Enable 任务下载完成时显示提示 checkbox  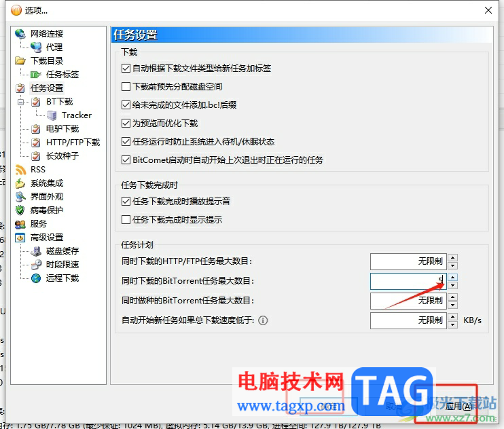(x=126, y=220)
